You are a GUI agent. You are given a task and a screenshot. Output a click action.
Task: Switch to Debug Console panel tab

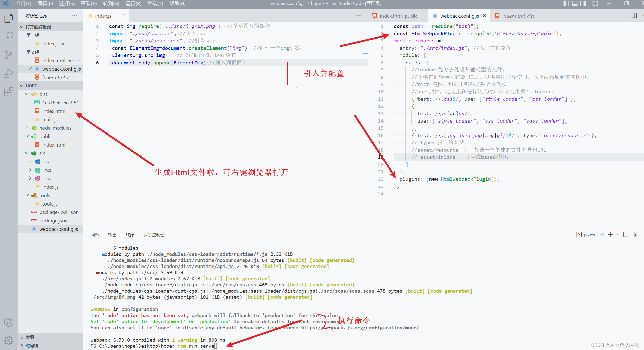(x=154, y=235)
